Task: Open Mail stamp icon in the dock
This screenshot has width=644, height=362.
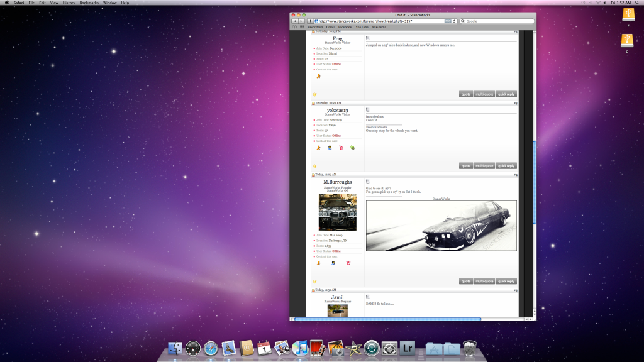Action: click(x=229, y=348)
